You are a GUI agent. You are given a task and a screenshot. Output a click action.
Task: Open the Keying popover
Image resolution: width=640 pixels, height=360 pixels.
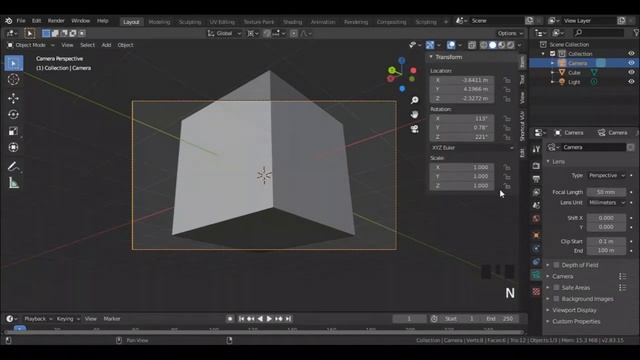68,319
